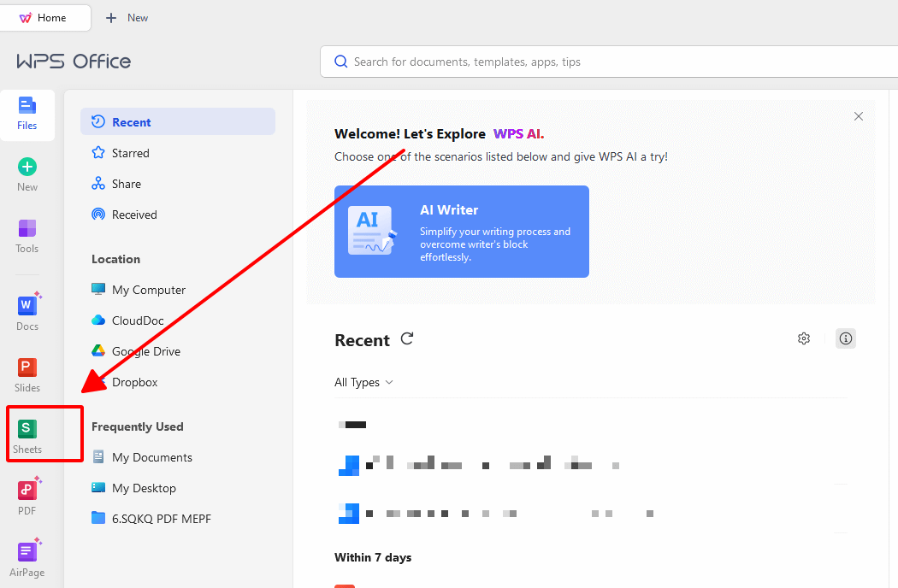This screenshot has width=898, height=588.
Task: Open a New tab at top
Action: pos(127,18)
